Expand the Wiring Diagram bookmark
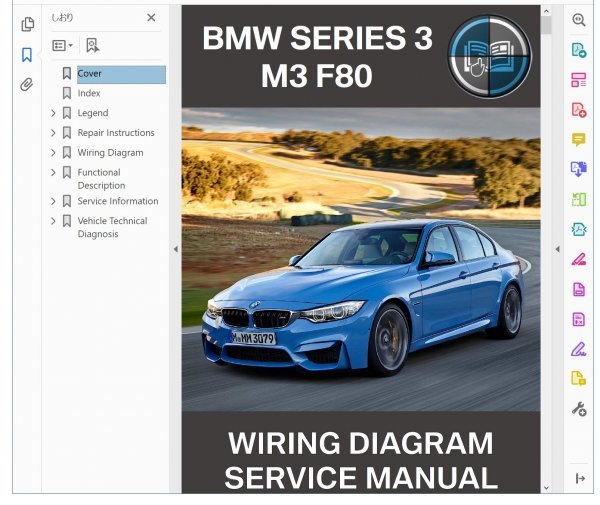This screenshot has height=505, width=600. 53,153
